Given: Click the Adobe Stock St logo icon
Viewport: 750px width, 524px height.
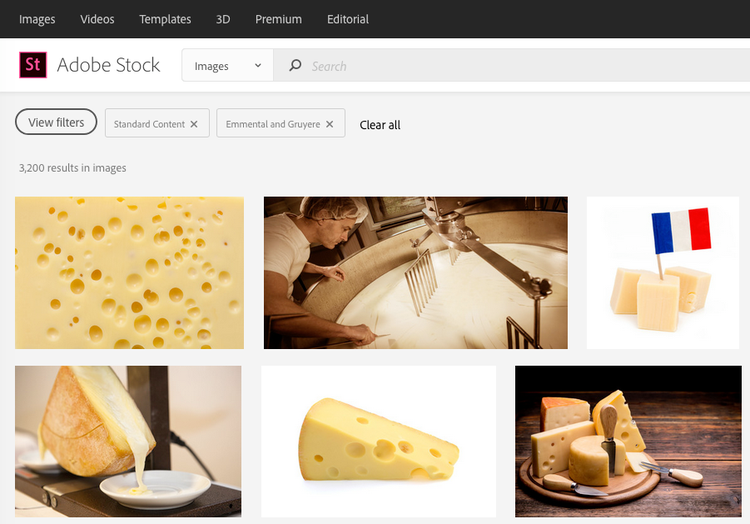Looking at the screenshot, I should tap(33, 65).
